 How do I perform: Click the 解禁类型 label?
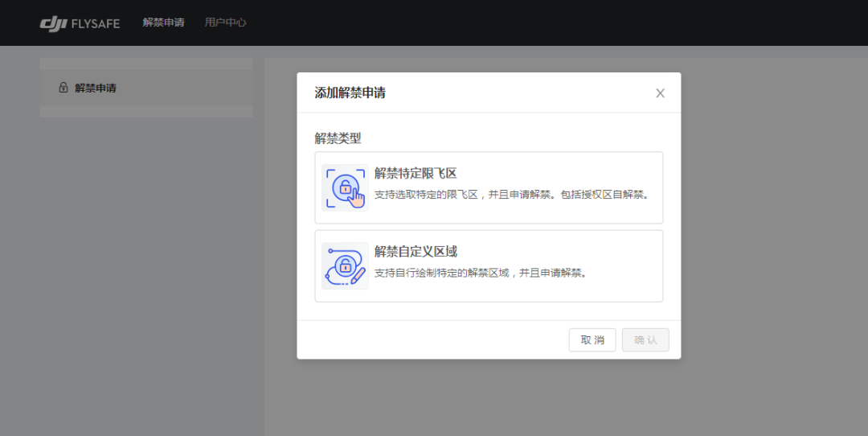[338, 138]
